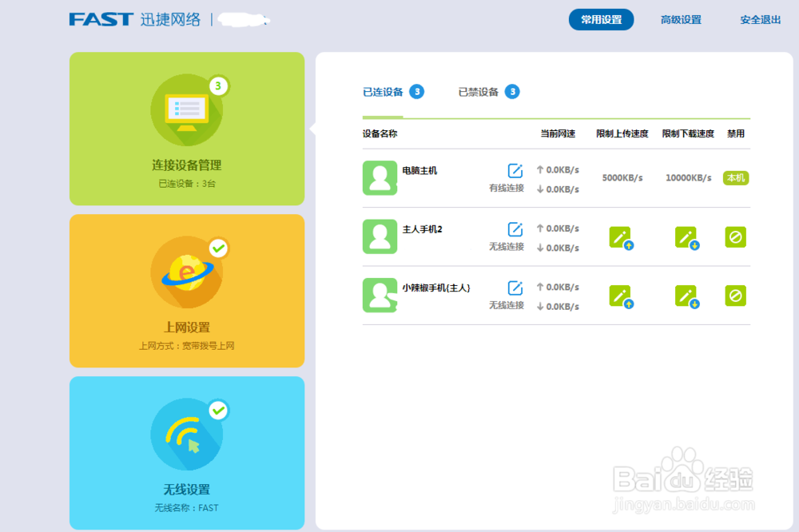Click the 本机 badge next to 电脑主机

click(735, 178)
